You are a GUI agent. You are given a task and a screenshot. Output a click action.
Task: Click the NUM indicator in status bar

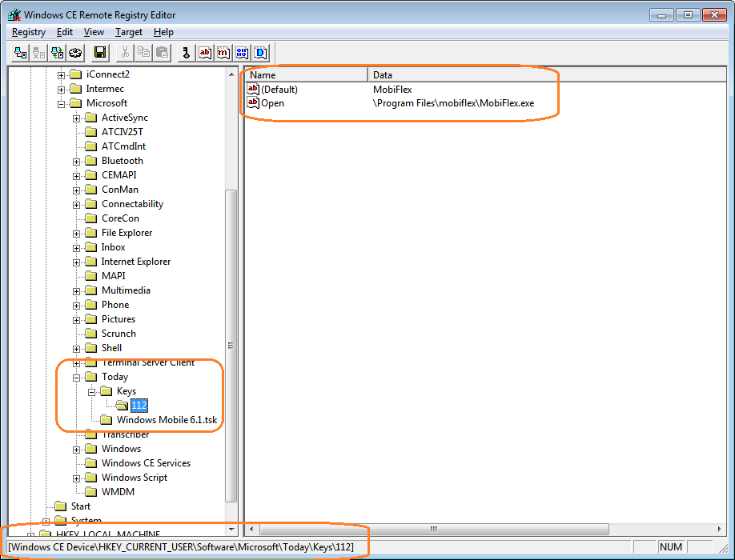pyautogui.click(x=671, y=547)
